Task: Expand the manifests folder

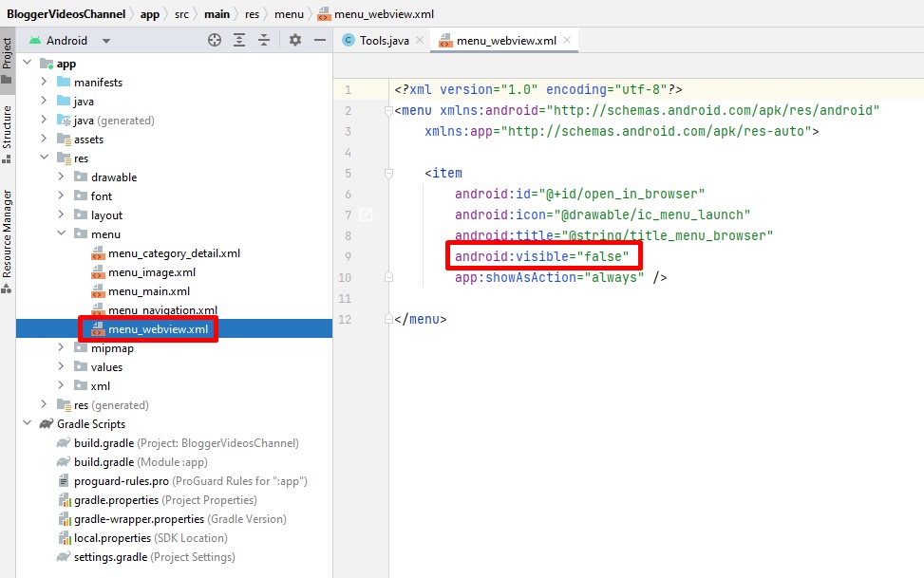Action: (45, 82)
